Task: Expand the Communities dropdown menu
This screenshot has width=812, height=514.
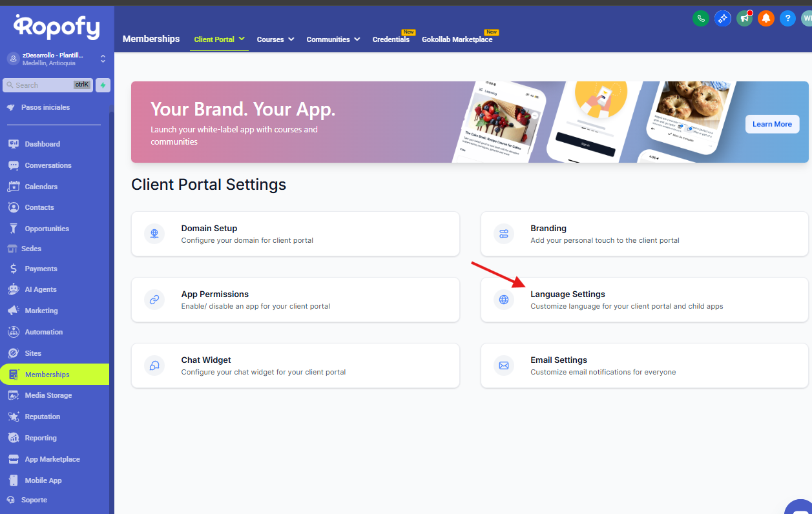Action: point(333,39)
